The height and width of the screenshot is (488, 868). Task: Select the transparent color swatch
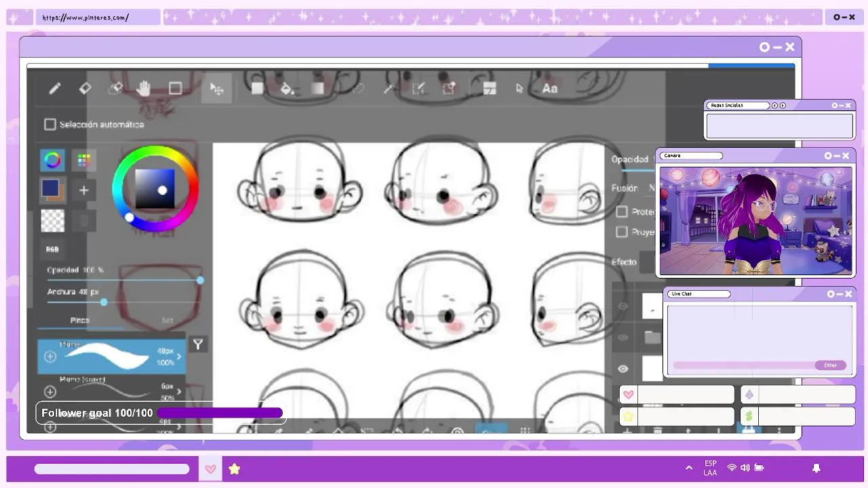pyautogui.click(x=52, y=220)
